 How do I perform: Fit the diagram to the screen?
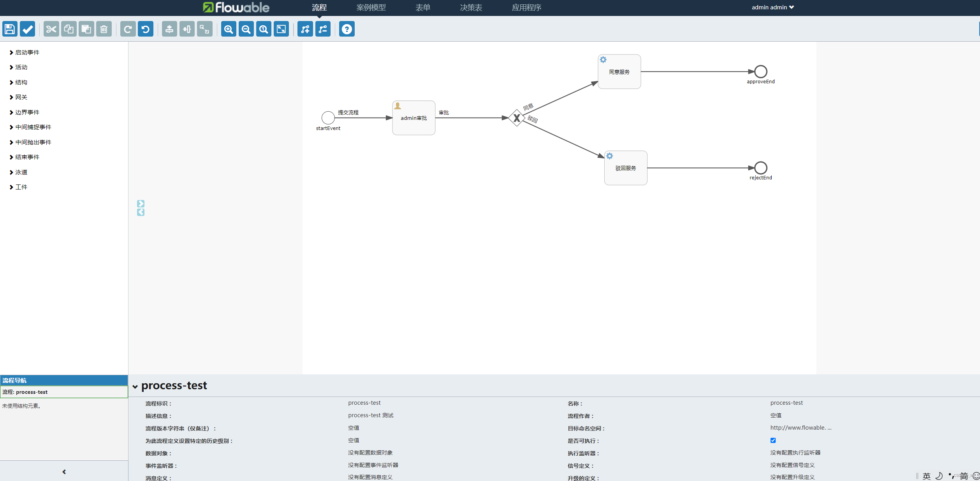281,29
